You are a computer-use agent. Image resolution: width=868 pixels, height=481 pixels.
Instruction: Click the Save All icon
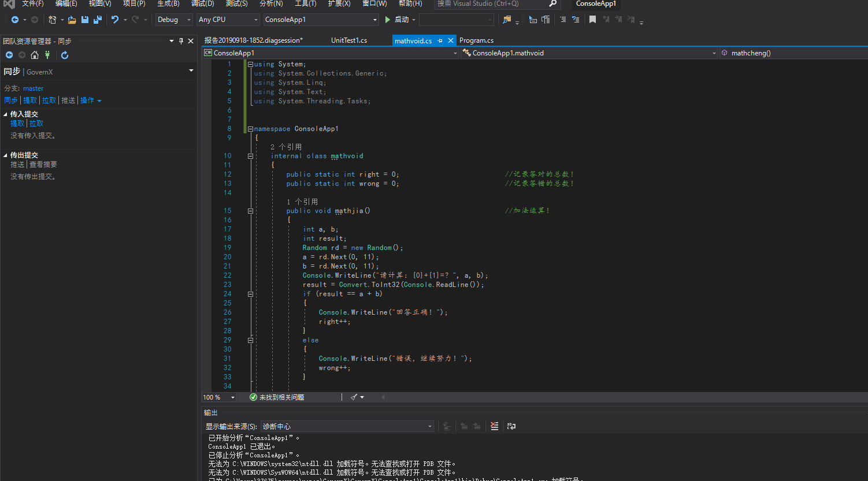[98, 20]
